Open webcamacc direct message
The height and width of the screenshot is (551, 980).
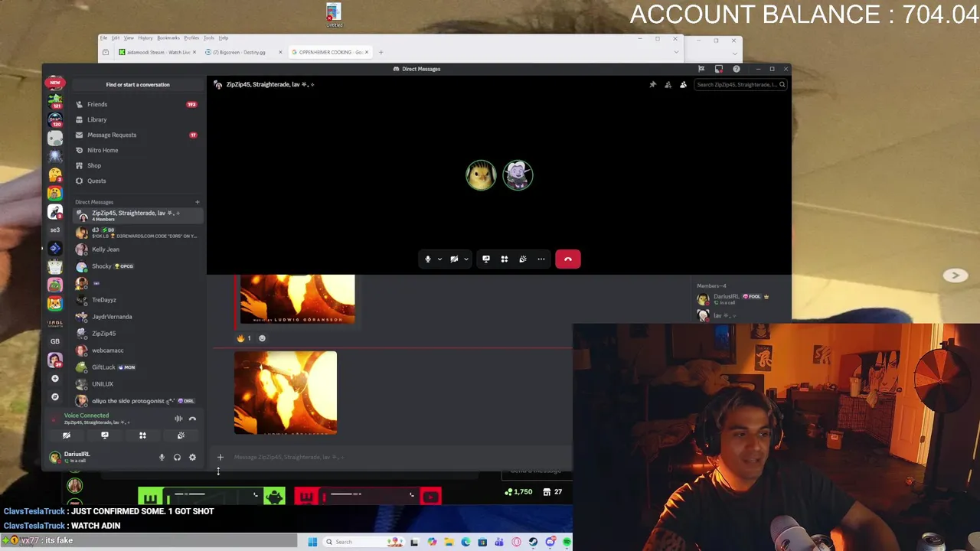point(137,350)
